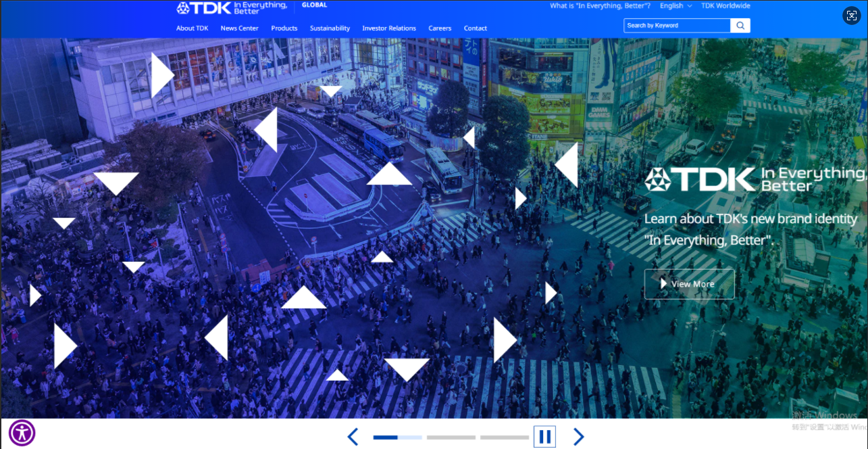Viewport: 868px width, 449px height.
Task: Select the third slide indicator bar
Action: coord(504,438)
